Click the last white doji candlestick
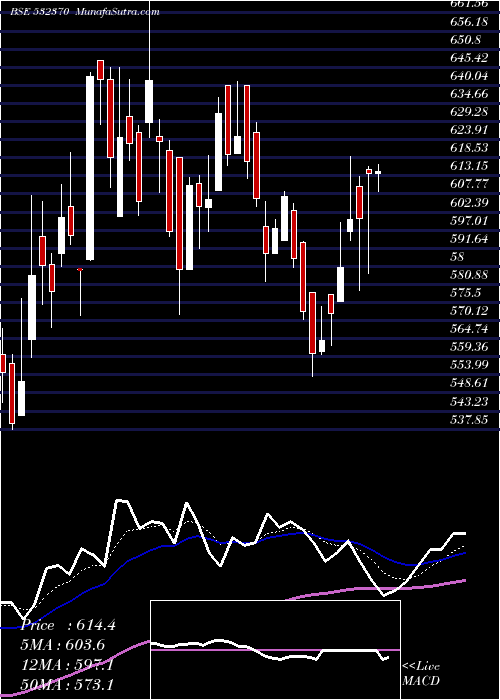This screenshot has width=500, height=700. [x=378, y=172]
